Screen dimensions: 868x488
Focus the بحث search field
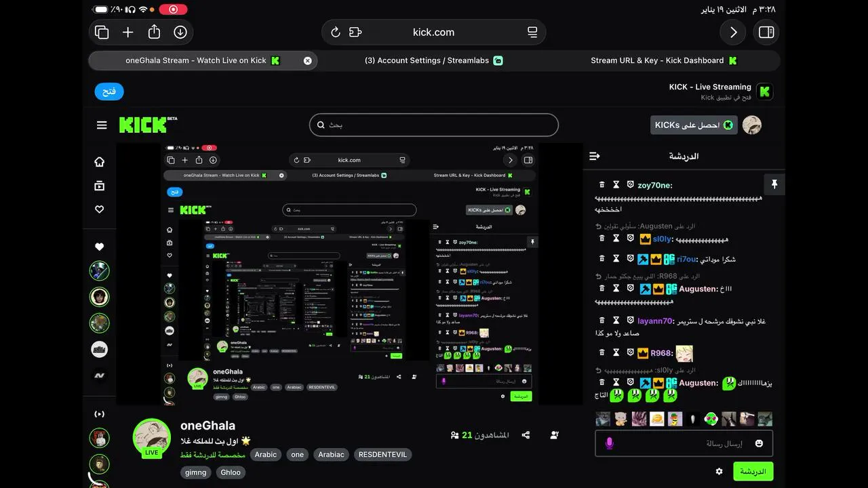coord(434,125)
